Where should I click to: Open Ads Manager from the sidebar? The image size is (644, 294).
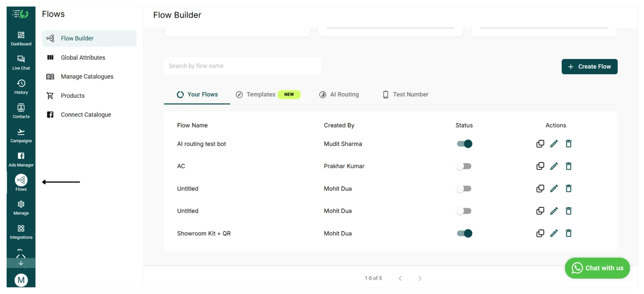click(x=21, y=160)
